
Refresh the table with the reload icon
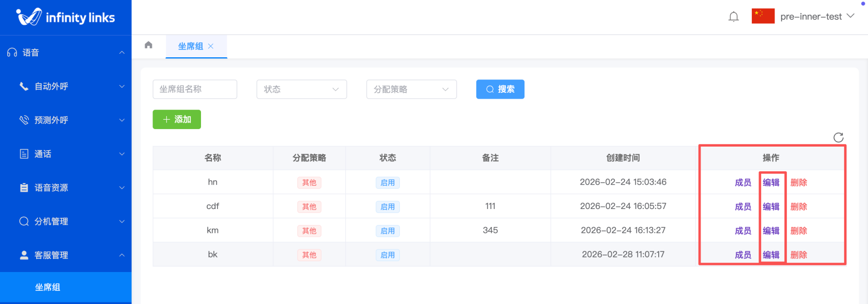838,137
